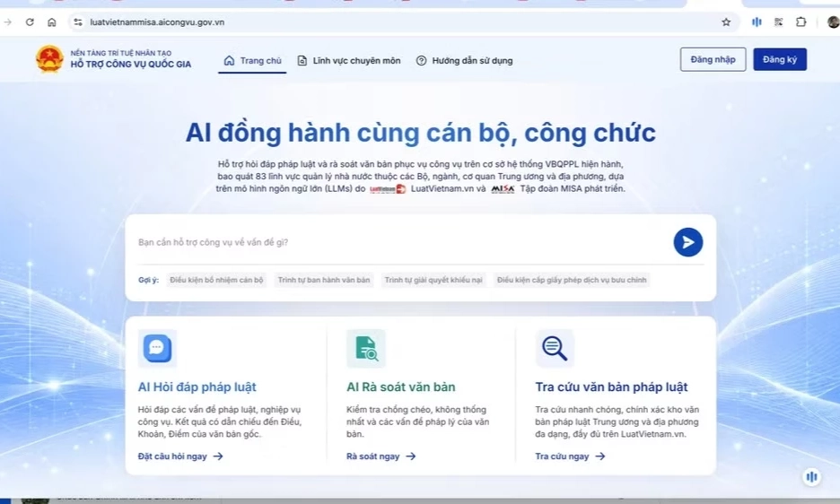The height and width of the screenshot is (504, 840).
Task: Bookmark this page with star icon
Action: click(726, 22)
